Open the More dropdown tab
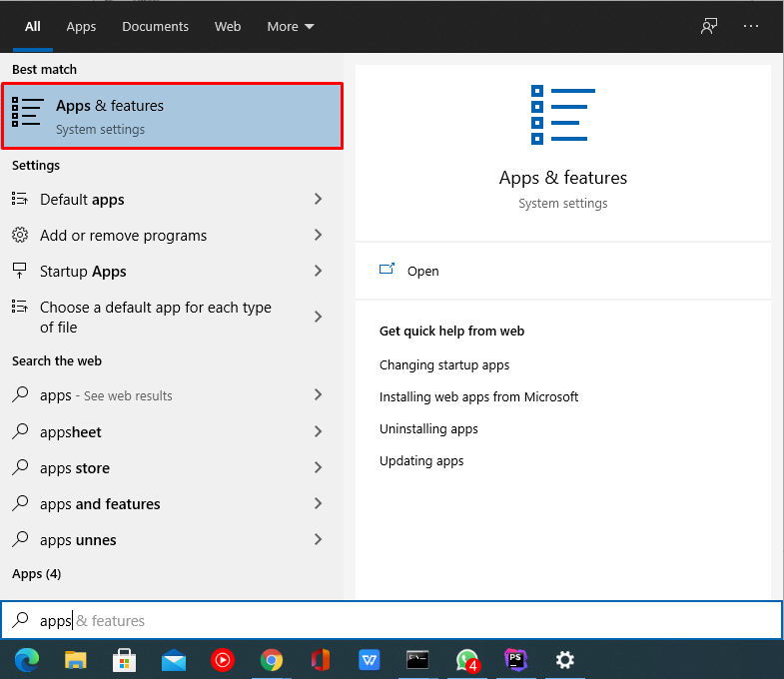Viewport: 784px width, 679px height. click(290, 27)
